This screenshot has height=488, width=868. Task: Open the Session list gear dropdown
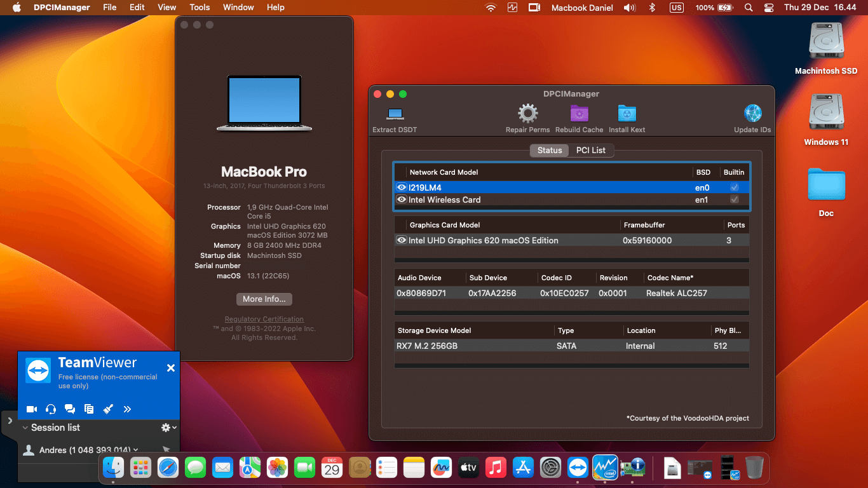pos(168,428)
